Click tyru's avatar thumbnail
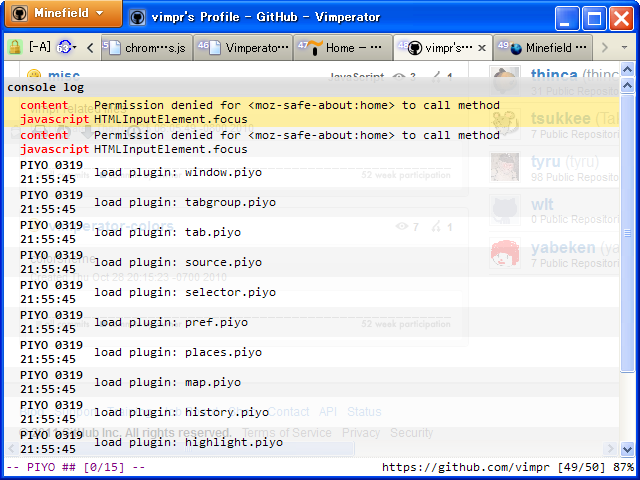Image resolution: width=640 pixels, height=480 pixels. (x=505, y=167)
